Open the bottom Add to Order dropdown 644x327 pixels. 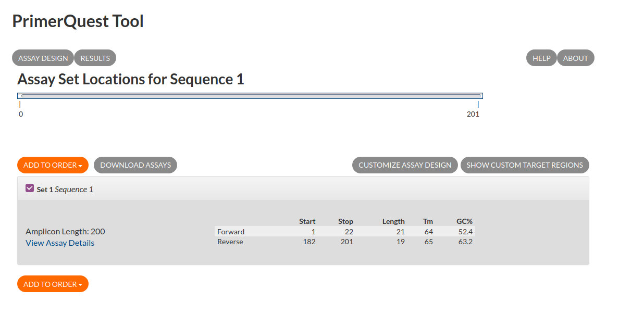click(x=53, y=284)
